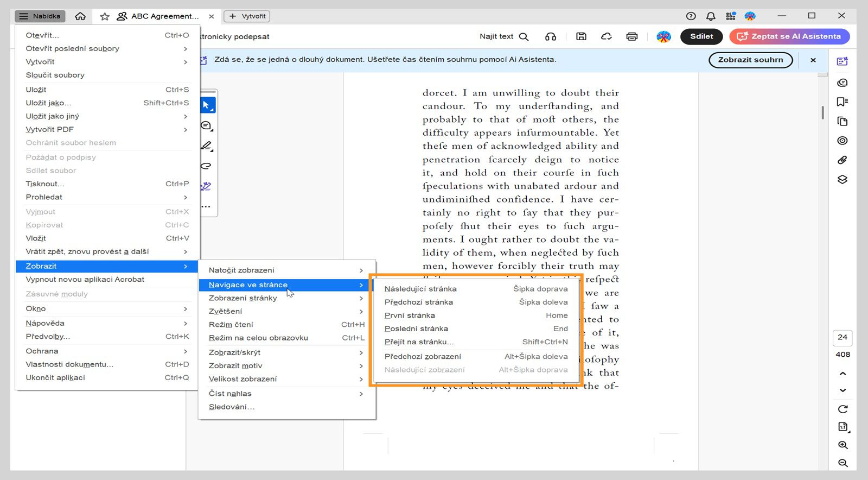Click Najít text search button
The height and width of the screenshot is (480, 868).
(504, 36)
